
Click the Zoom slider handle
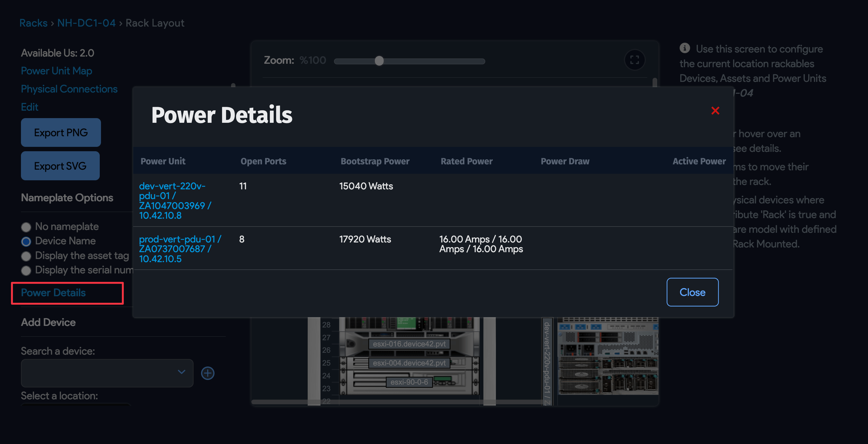tap(379, 61)
